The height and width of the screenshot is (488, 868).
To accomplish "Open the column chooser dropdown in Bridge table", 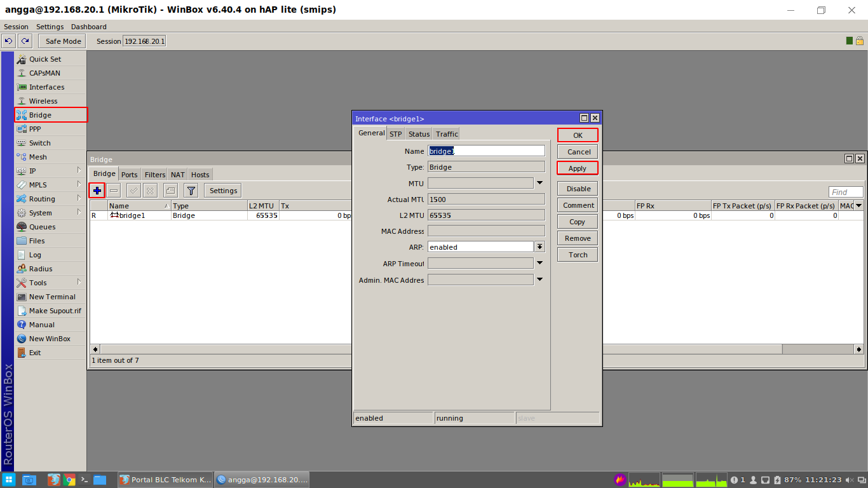I will 858,205.
